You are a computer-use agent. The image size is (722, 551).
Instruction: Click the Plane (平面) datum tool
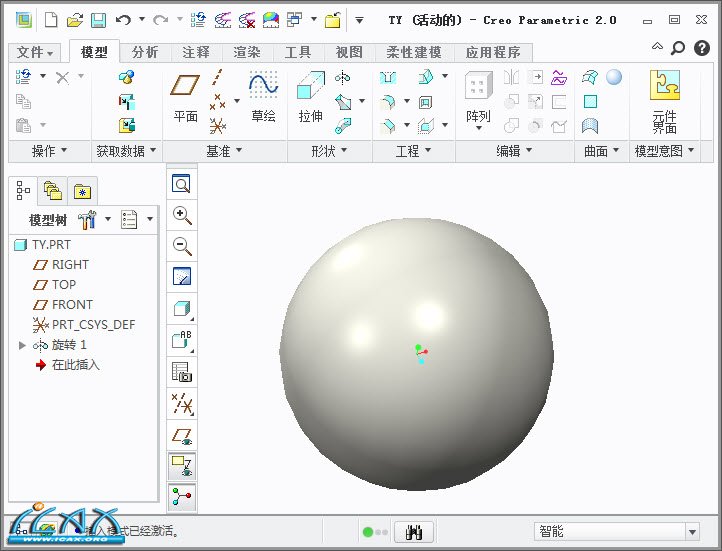pyautogui.click(x=186, y=97)
